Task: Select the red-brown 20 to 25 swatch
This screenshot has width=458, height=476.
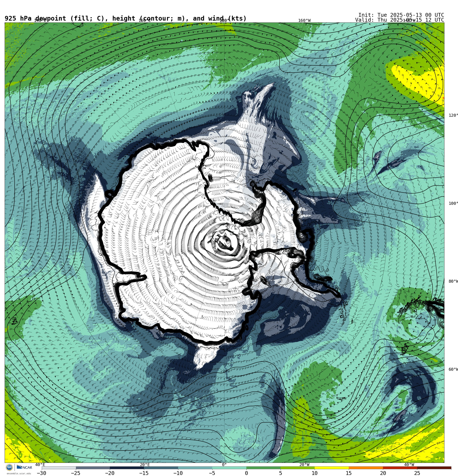Action: coord(400,468)
